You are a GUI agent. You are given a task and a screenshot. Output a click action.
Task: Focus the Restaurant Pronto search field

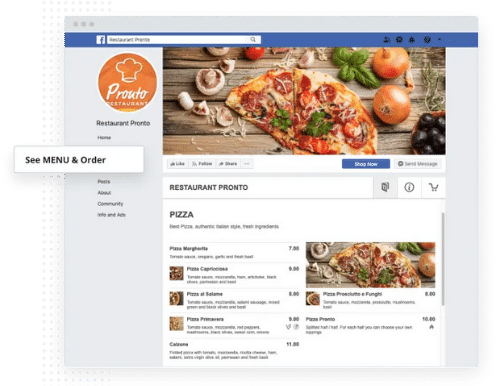pyautogui.click(x=184, y=40)
